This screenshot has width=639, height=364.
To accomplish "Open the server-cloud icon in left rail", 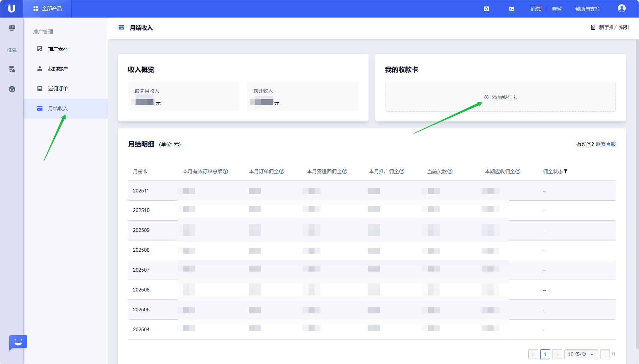I will (x=12, y=69).
